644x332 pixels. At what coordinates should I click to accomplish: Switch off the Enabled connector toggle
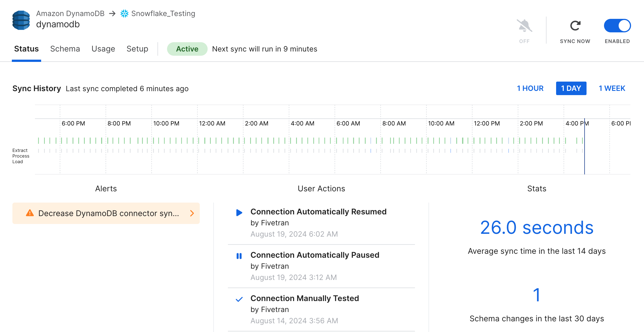[617, 26]
